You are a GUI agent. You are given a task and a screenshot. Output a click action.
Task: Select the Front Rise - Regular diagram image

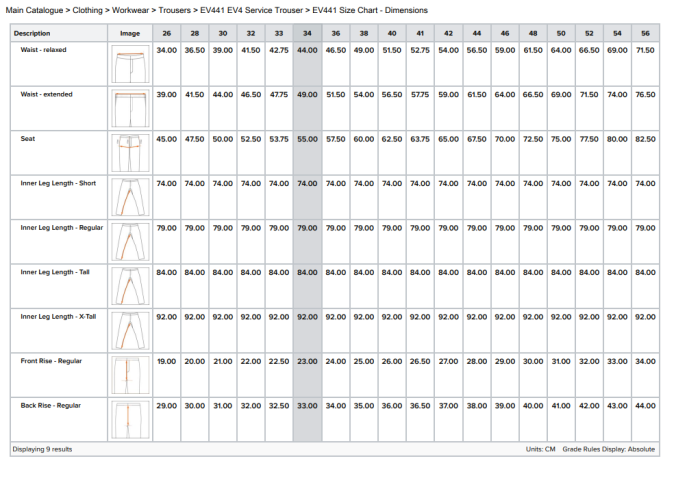pyautogui.click(x=129, y=375)
